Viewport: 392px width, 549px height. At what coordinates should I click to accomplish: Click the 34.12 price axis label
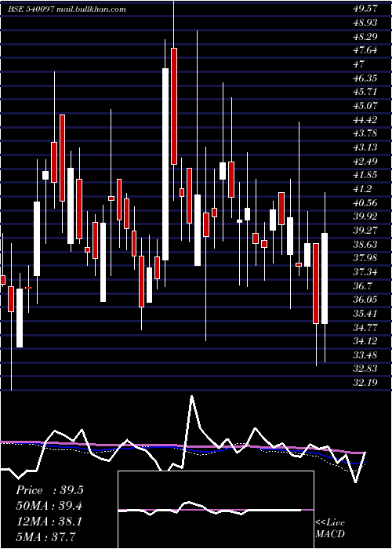365,341
